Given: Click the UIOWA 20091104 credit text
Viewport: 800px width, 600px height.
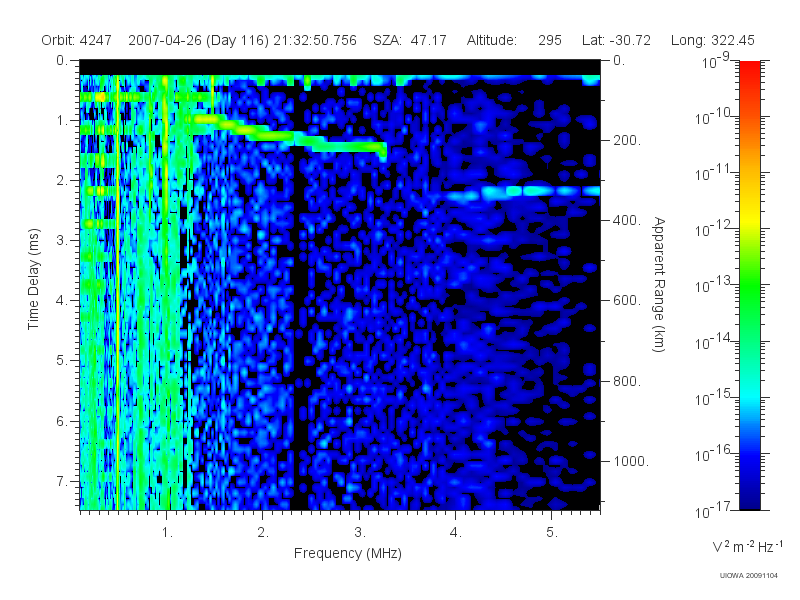Looking at the screenshot, I should pyautogui.click(x=748, y=576).
